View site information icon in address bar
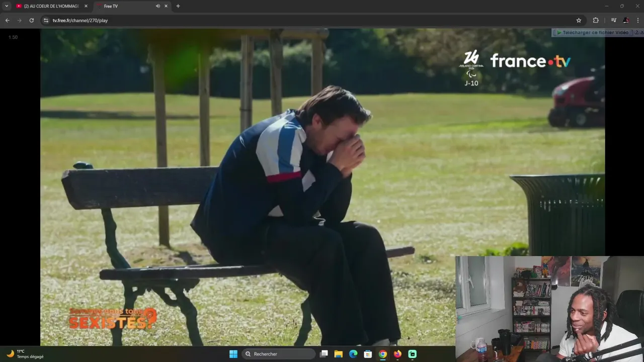This screenshot has height=362, width=644. click(x=46, y=20)
